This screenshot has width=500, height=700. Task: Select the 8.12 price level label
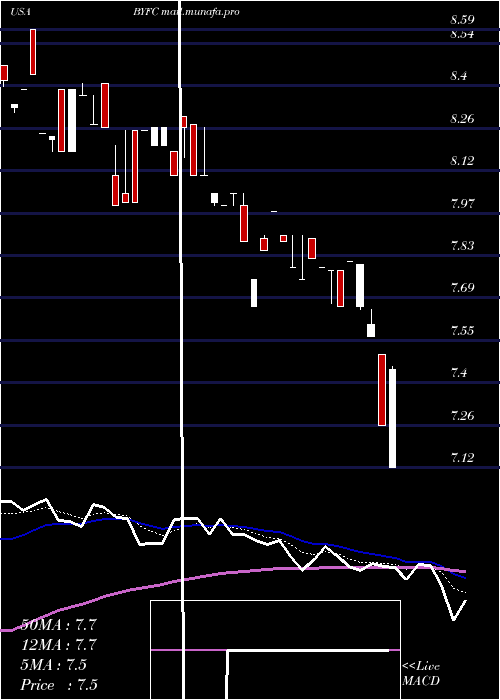(462, 161)
